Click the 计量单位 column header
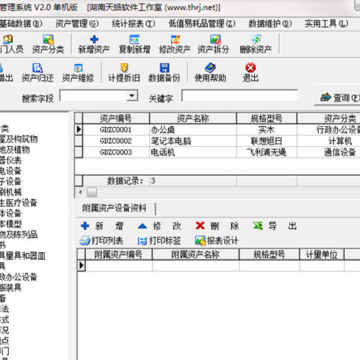 pyautogui.click(x=322, y=255)
